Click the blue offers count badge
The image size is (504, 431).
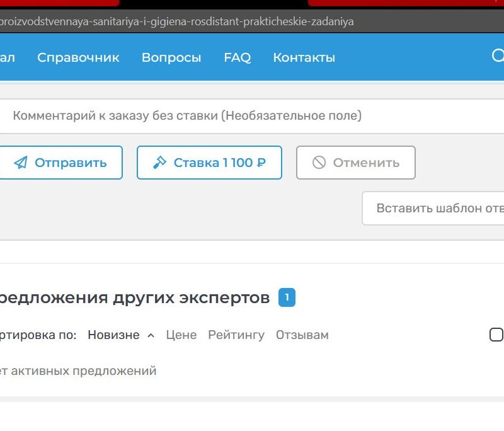tap(287, 297)
